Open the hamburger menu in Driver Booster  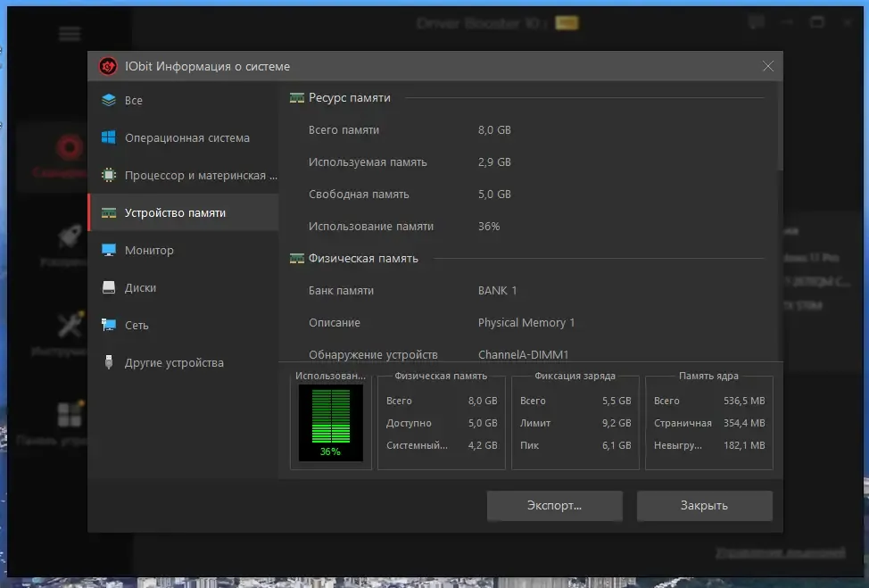click(70, 35)
